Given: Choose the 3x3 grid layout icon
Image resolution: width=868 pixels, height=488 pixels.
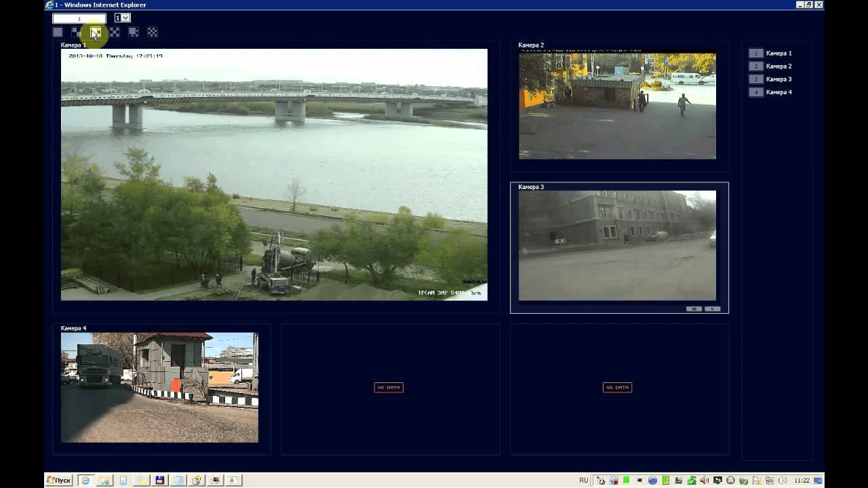Looking at the screenshot, I should pos(115,32).
